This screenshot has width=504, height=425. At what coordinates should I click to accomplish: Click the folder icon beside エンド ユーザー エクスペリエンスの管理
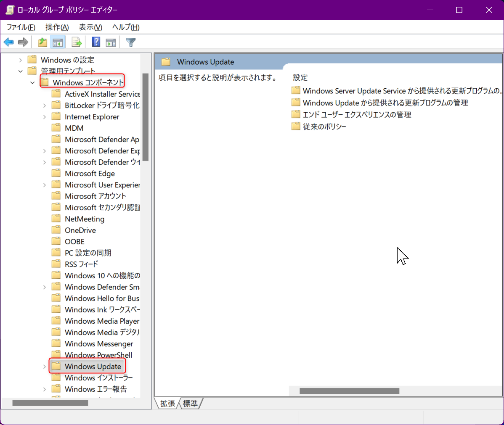(296, 114)
